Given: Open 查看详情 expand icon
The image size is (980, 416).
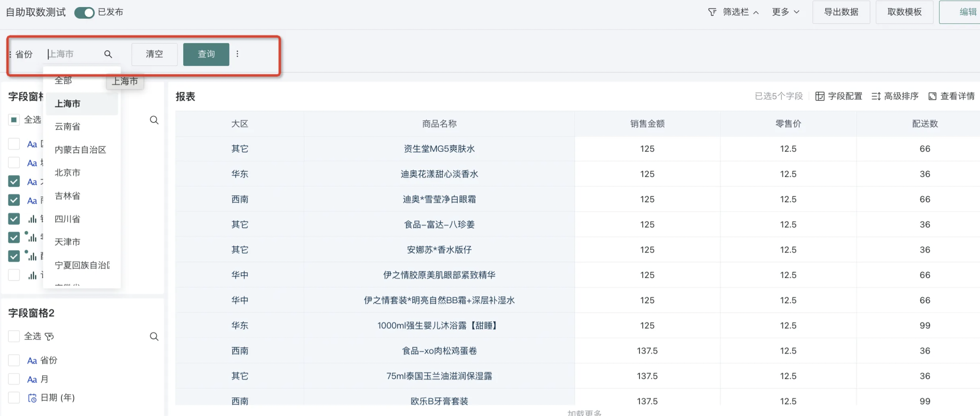Looking at the screenshot, I should pyautogui.click(x=932, y=96).
